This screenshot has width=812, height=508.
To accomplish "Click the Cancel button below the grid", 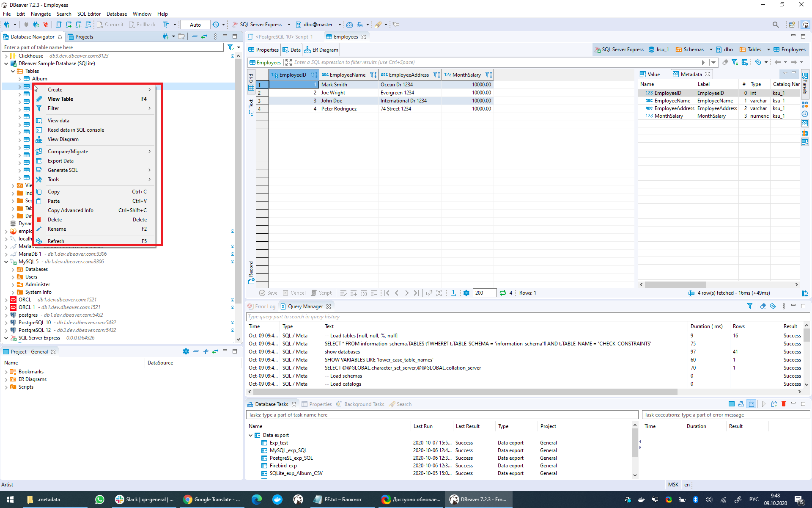I will point(294,293).
